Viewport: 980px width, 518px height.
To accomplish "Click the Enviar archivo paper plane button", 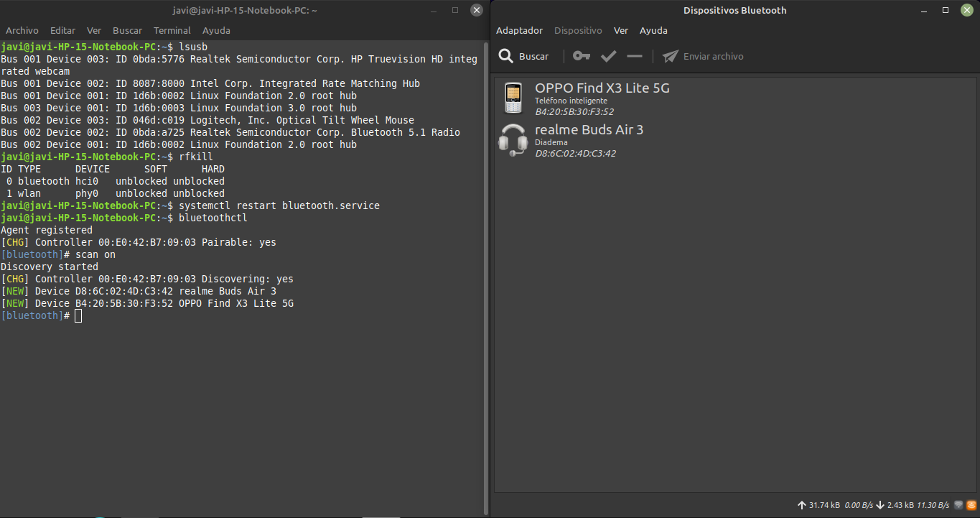I will pyautogui.click(x=703, y=56).
